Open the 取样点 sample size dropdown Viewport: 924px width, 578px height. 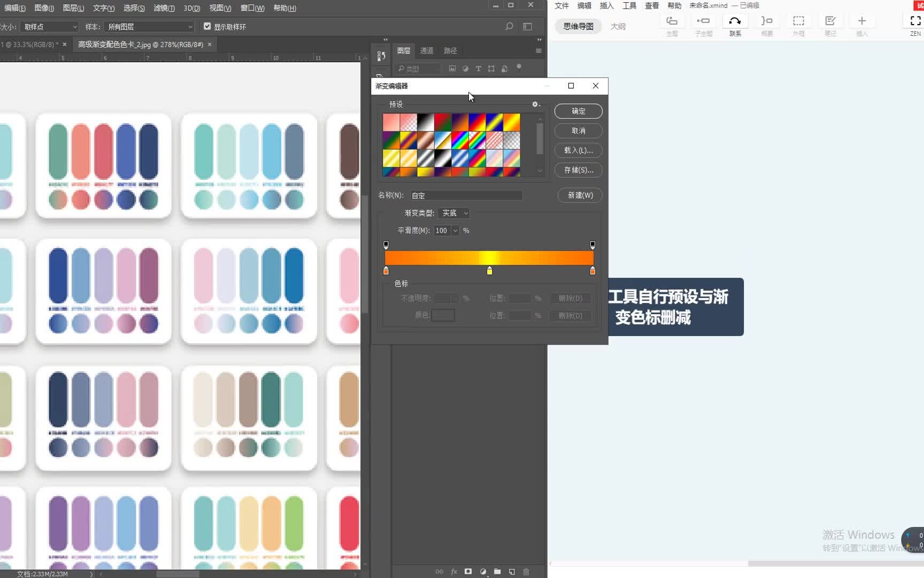(50, 26)
